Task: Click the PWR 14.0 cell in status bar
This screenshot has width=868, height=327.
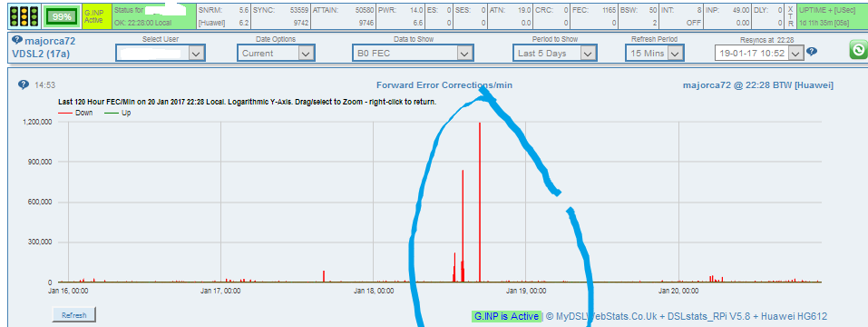Action: (401, 16)
